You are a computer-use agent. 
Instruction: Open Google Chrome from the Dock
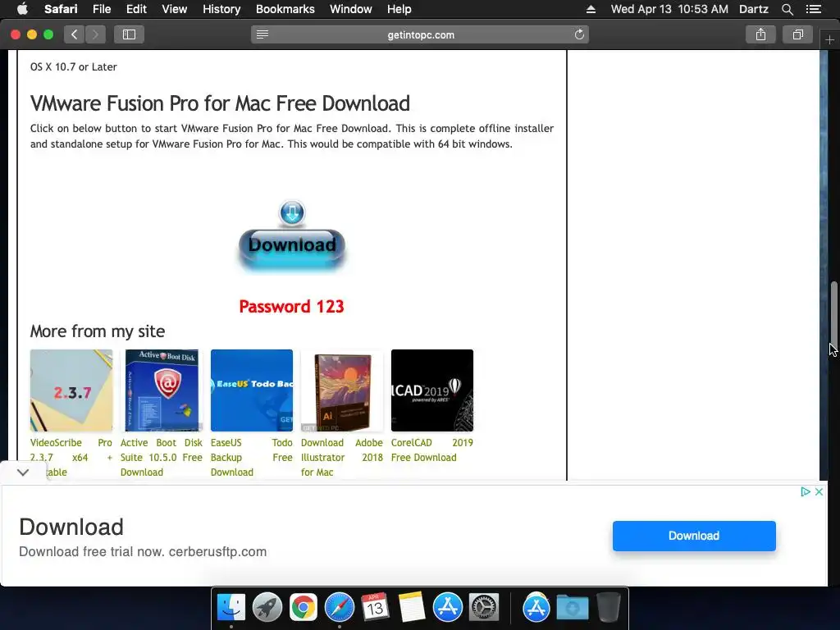[x=304, y=608]
